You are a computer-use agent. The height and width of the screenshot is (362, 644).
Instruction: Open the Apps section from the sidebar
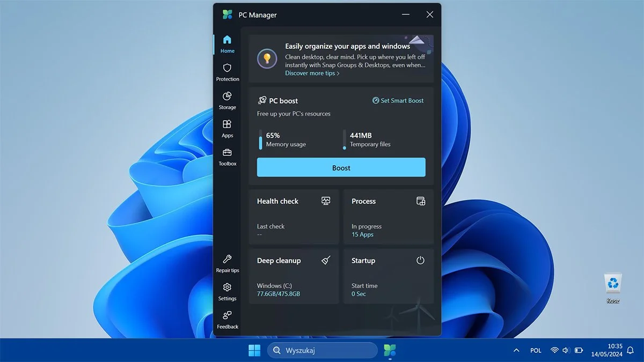(x=227, y=129)
